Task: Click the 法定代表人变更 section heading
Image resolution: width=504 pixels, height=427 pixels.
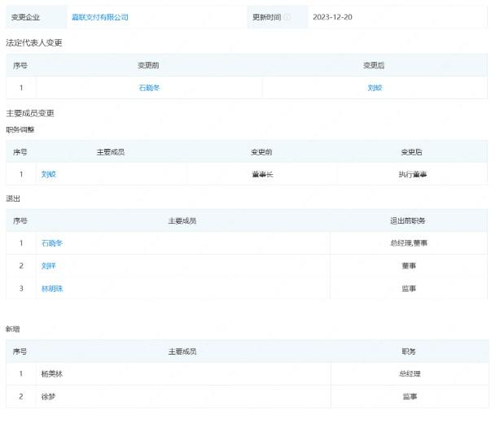Action: tap(33, 42)
